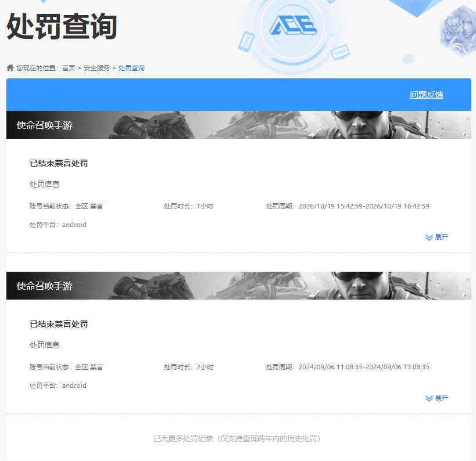This screenshot has width=476, height=461.
Task: Select the first 使命召唤手游 banner
Action: point(239,125)
